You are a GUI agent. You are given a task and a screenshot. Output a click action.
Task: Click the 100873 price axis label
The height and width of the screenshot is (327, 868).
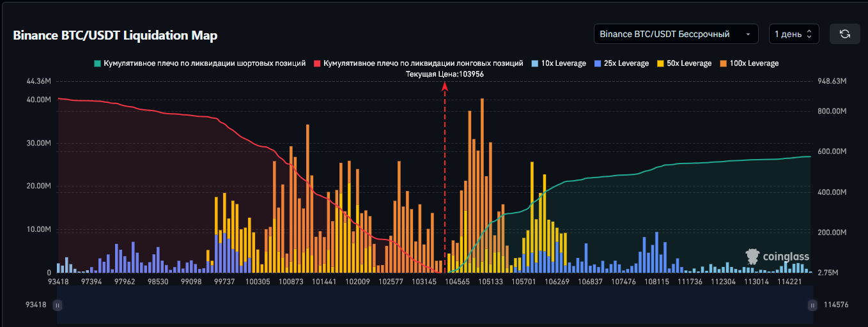click(x=291, y=282)
